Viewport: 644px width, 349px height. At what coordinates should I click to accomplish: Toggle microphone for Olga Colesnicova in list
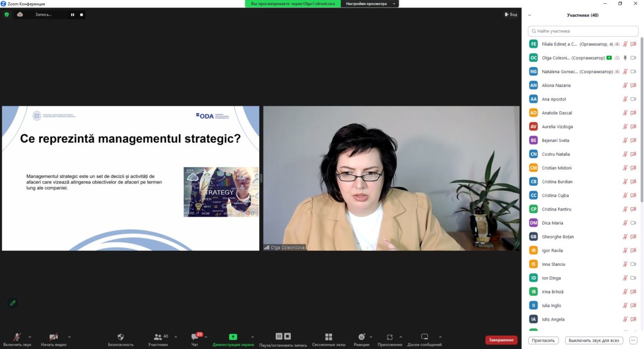click(x=625, y=57)
